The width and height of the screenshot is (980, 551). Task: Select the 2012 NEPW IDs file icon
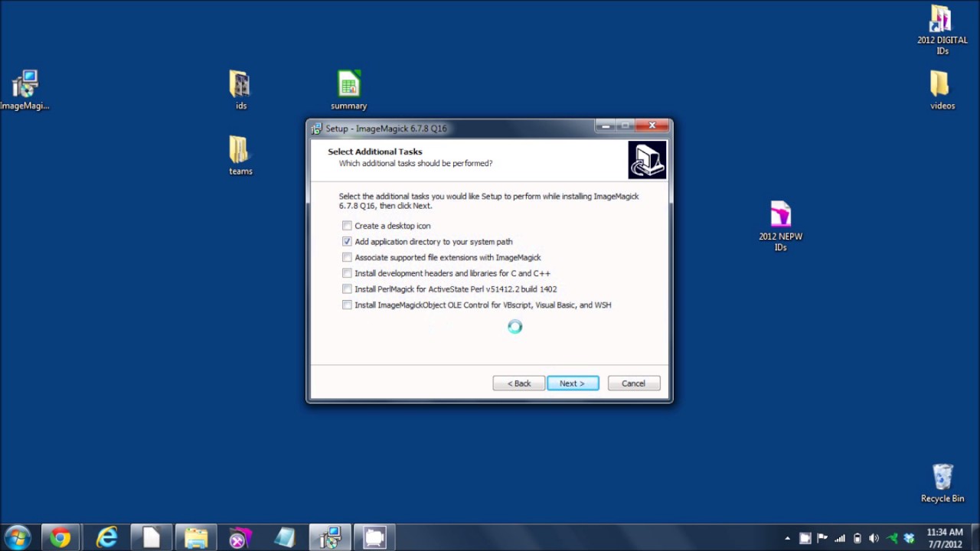[780, 226]
